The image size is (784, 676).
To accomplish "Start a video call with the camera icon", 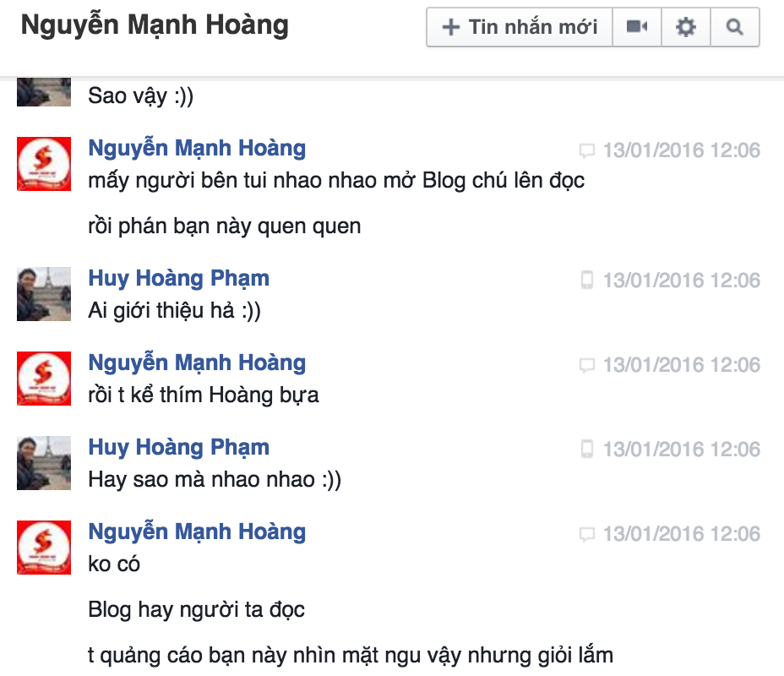I will pos(637,27).
